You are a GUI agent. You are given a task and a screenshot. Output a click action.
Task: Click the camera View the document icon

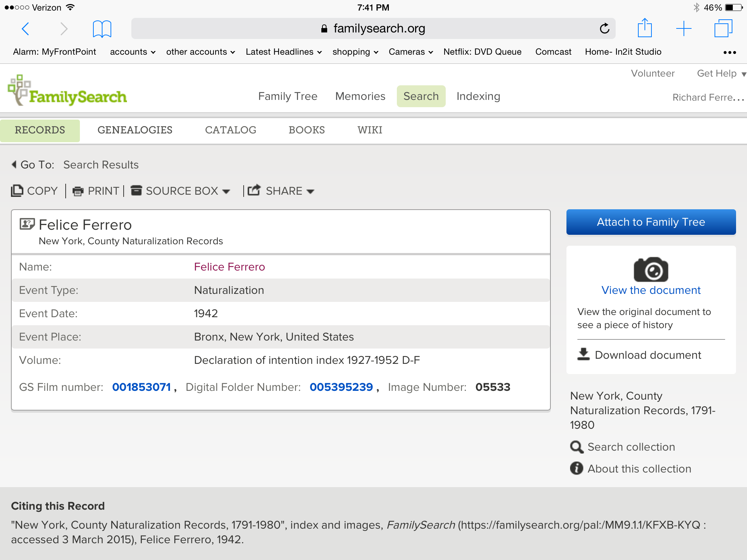(x=651, y=270)
